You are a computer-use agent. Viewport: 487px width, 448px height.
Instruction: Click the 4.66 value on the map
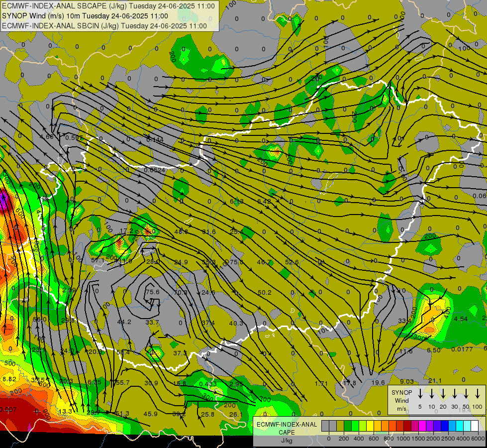tap(47, 136)
